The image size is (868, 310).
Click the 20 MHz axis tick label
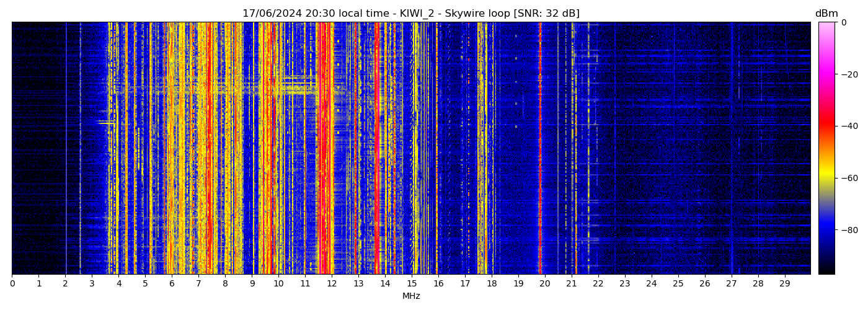point(544,283)
